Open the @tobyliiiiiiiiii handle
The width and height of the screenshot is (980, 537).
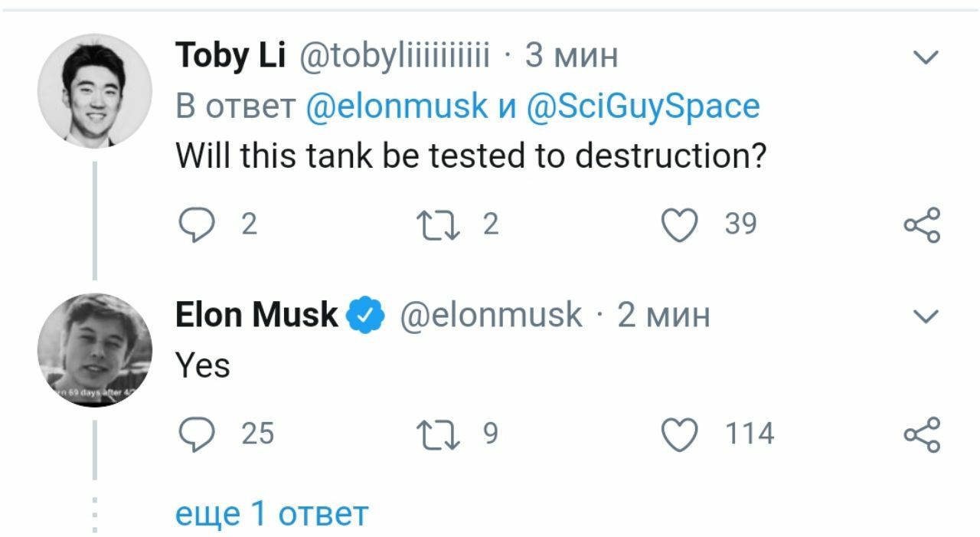(394, 57)
